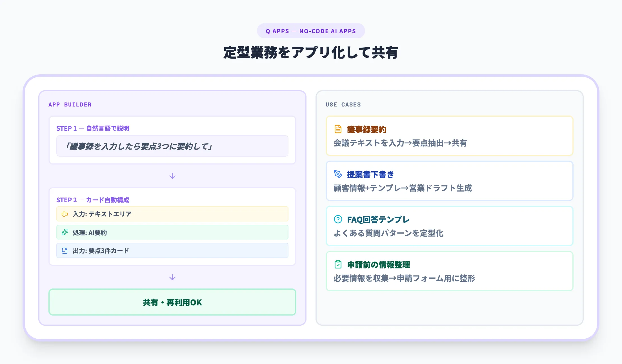Click the down arrow below STEP 1 card
The image size is (622, 364).
click(172, 176)
